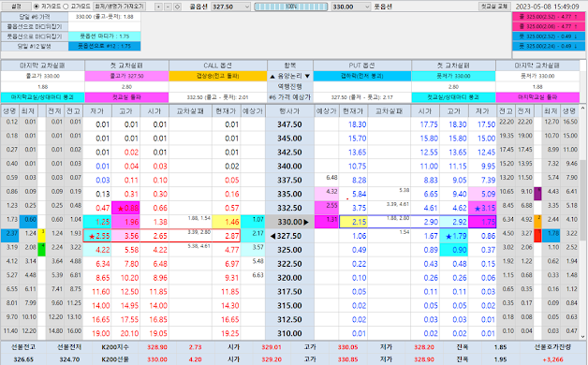Click the magenta 마지막교실 돌파 cell
The image size is (588, 365).
pos(537,97)
